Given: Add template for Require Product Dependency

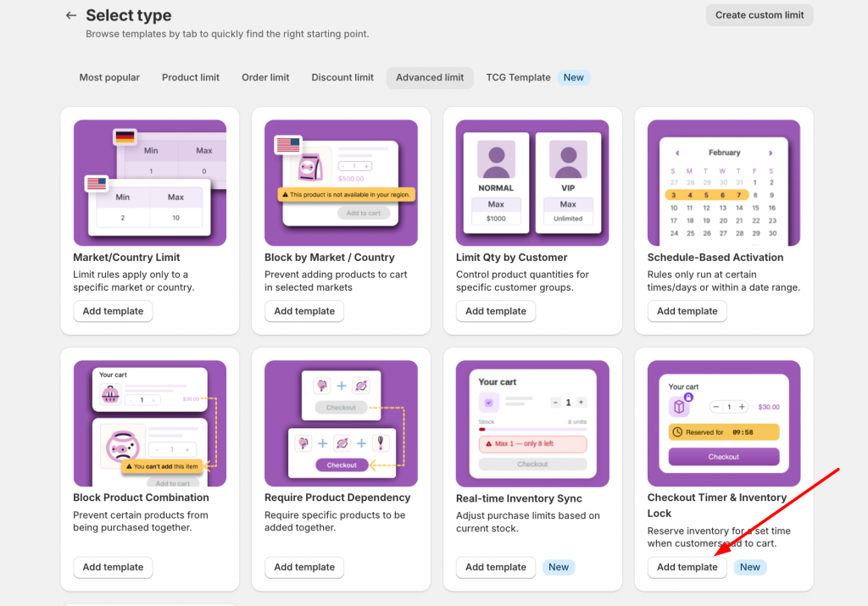Looking at the screenshot, I should click(x=304, y=567).
